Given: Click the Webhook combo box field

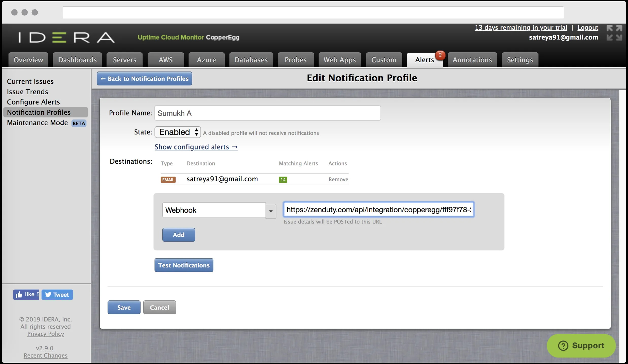Looking at the screenshot, I should click(x=214, y=210).
